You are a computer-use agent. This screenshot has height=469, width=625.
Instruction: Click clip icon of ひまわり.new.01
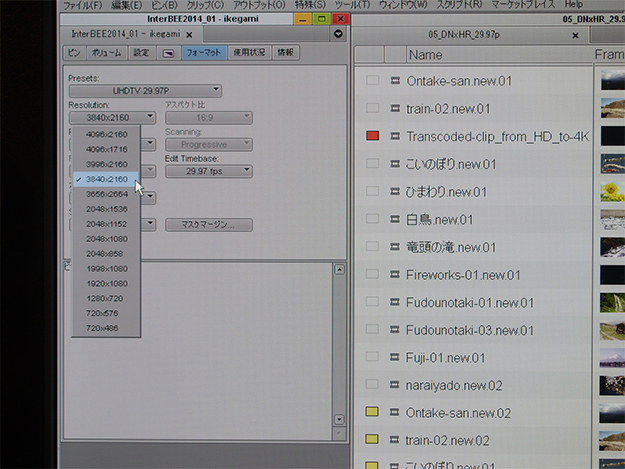pos(395,191)
